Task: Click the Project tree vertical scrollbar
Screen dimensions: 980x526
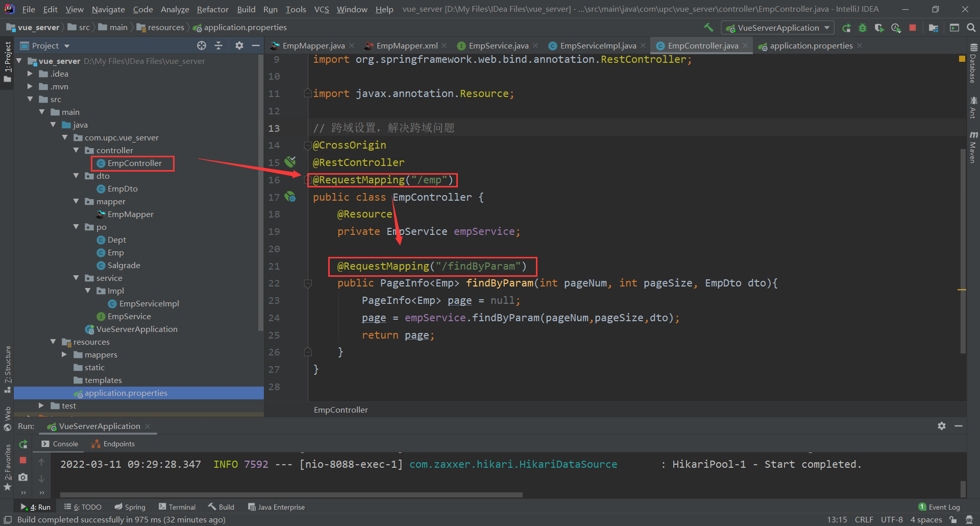Action: pyautogui.click(x=261, y=194)
